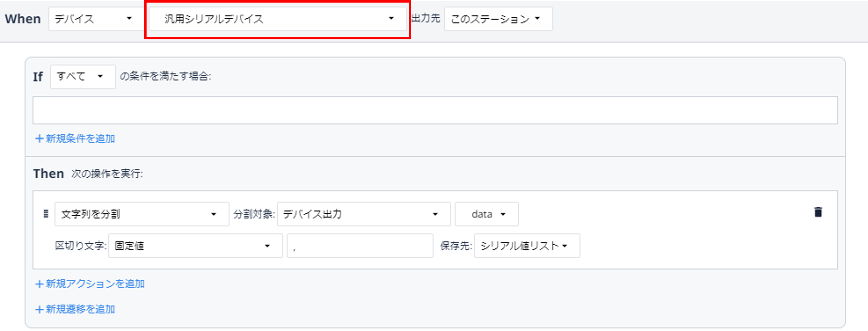868x331 pixels.
Task: Open the 汎用シリアルデバイス device dropdown
Action: 278,19
